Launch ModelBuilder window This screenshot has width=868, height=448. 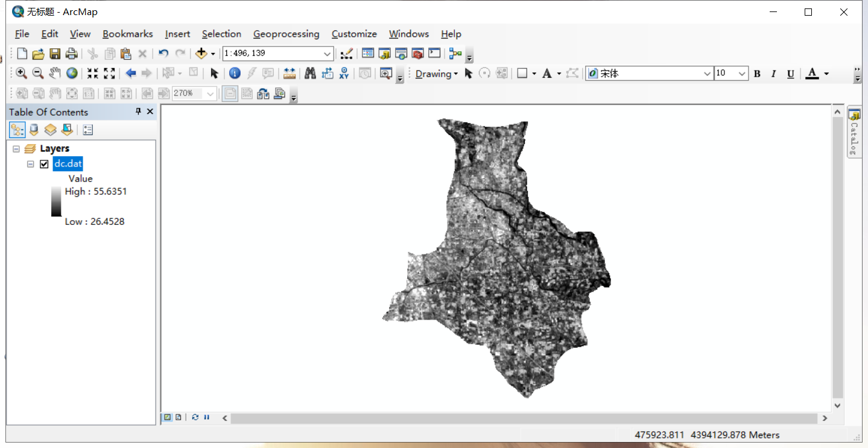coord(455,54)
